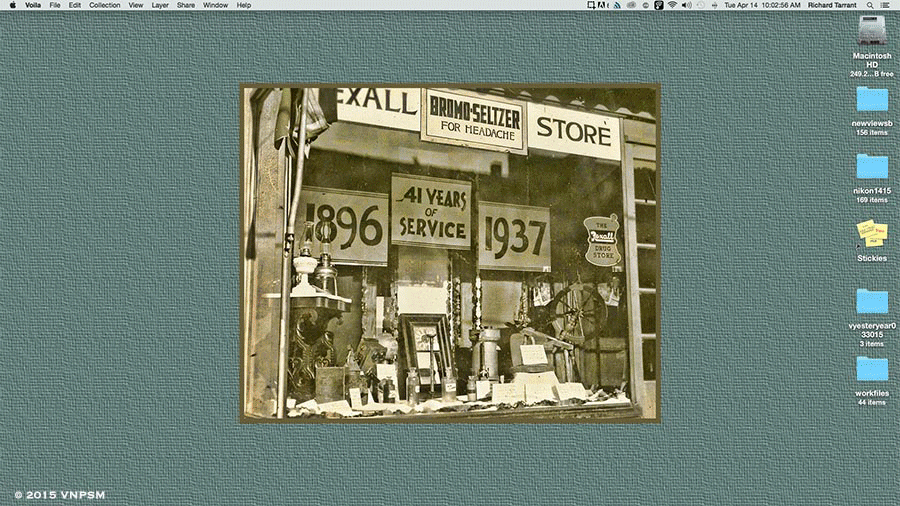Screen dimensions: 900x506
Task: Click the volume speaker icon
Action: pos(686,5)
